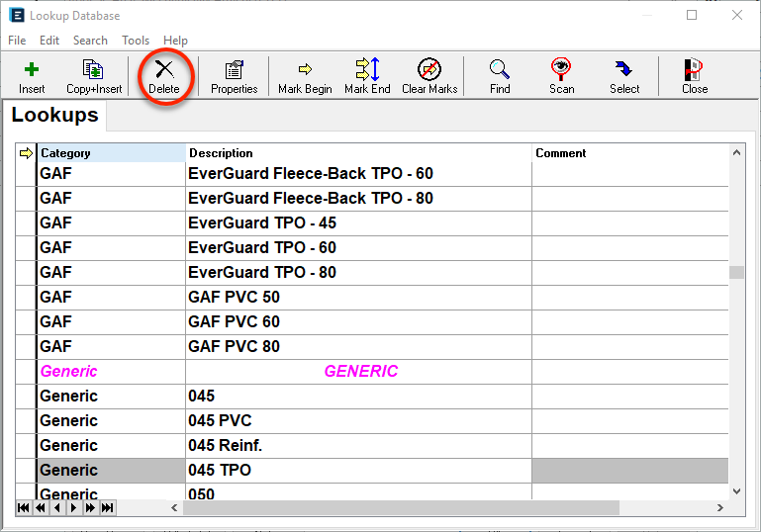
Task: Click the vertical scrollbar thumb
Action: [x=736, y=272]
